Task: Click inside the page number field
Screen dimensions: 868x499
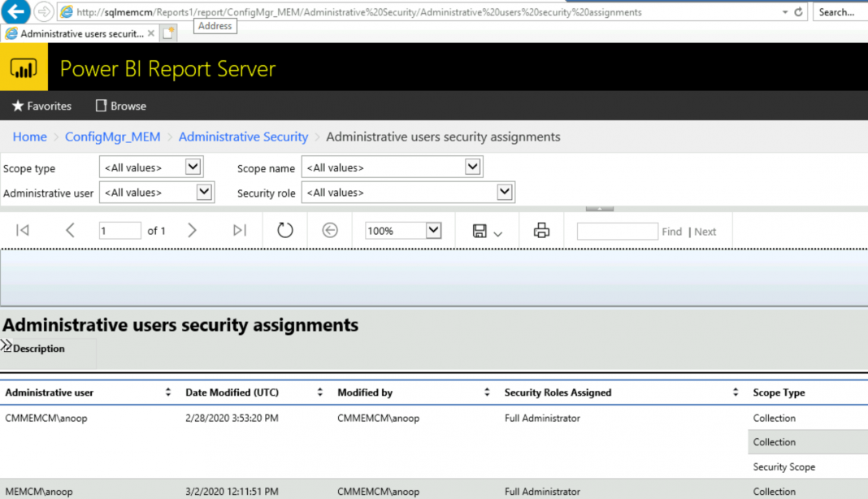Action: pos(119,230)
